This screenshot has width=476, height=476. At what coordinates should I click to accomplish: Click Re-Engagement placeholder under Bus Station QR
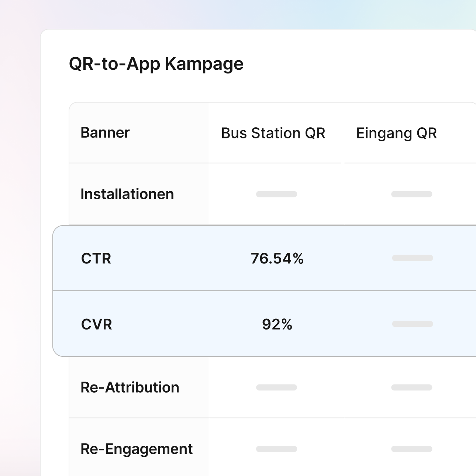coord(276,449)
